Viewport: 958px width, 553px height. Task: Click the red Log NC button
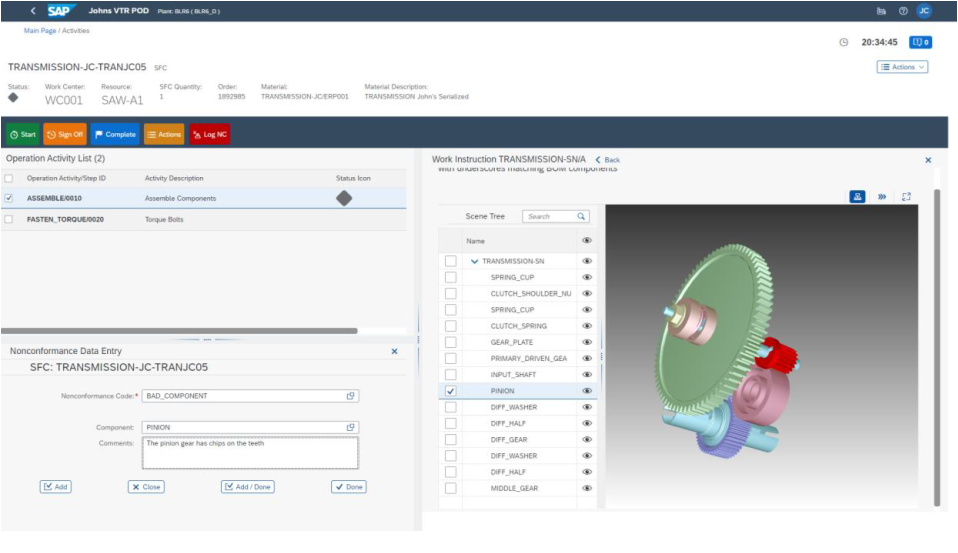pos(210,134)
